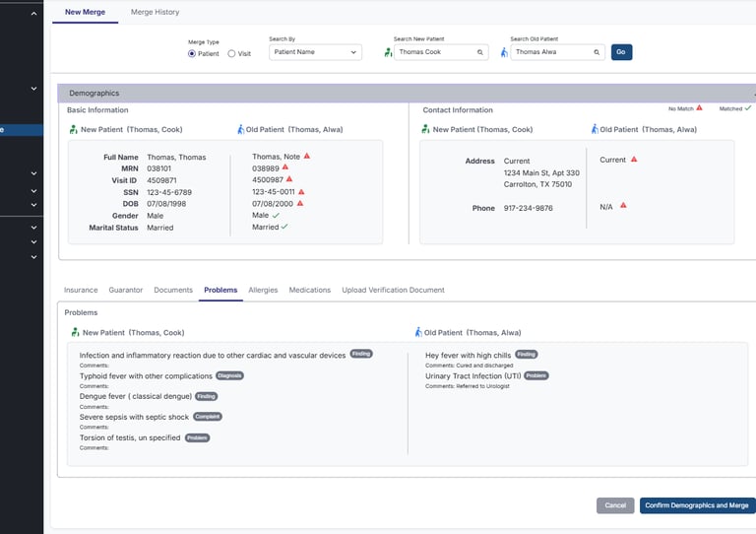Click the green matched checkmark beside Gender Male
Image resolution: width=756 pixels, height=534 pixels.
(276, 215)
